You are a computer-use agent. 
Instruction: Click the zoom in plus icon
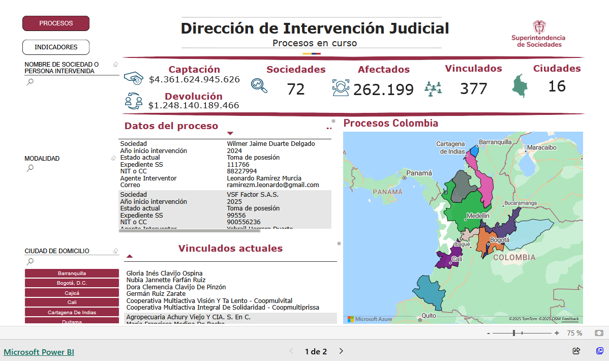(557, 333)
